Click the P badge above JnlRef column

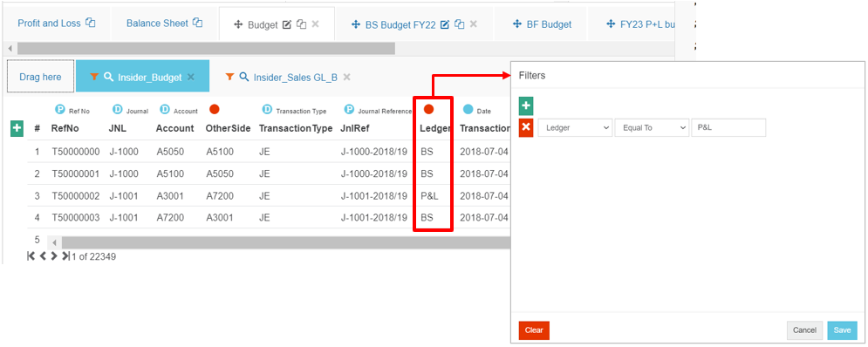(x=349, y=110)
